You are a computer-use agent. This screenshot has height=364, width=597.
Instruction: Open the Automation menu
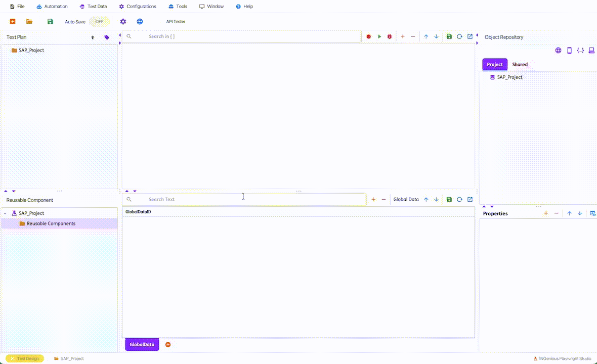coord(52,7)
